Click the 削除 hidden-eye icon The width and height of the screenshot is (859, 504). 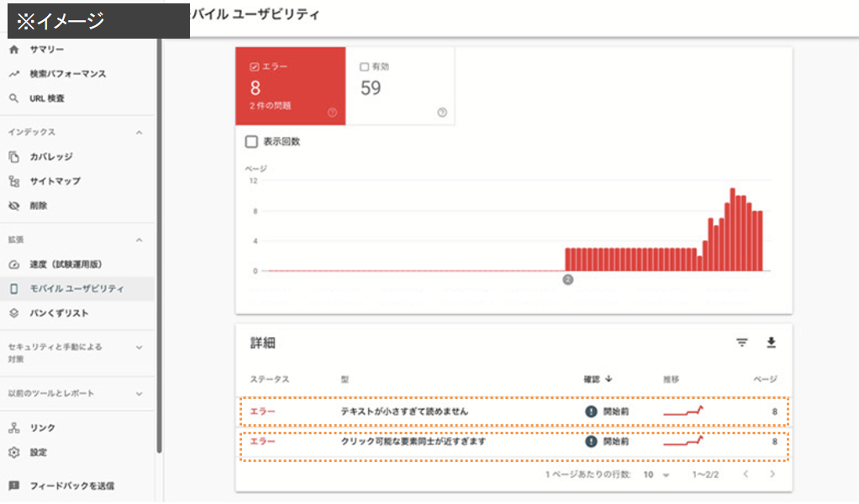pos(14,206)
